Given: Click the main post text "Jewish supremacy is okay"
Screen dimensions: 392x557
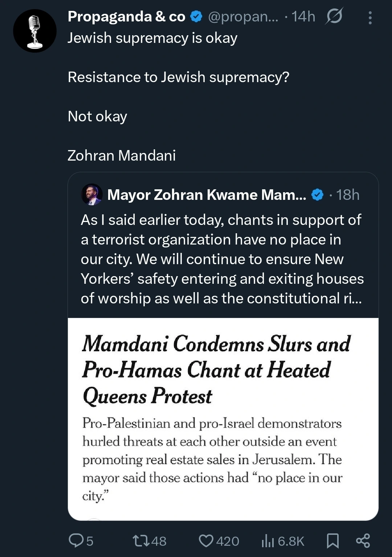Looking at the screenshot, I should point(152,38).
